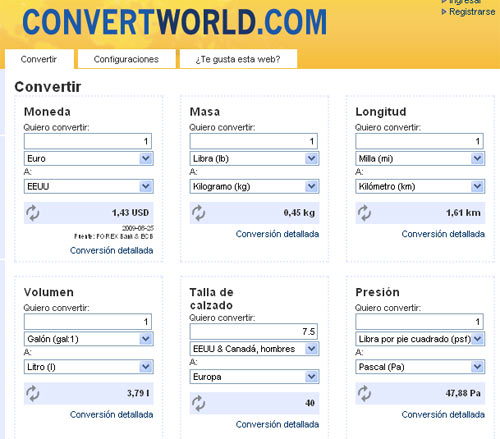Click the Longitud section heading
Screen dimensions: 500x439
point(381,112)
